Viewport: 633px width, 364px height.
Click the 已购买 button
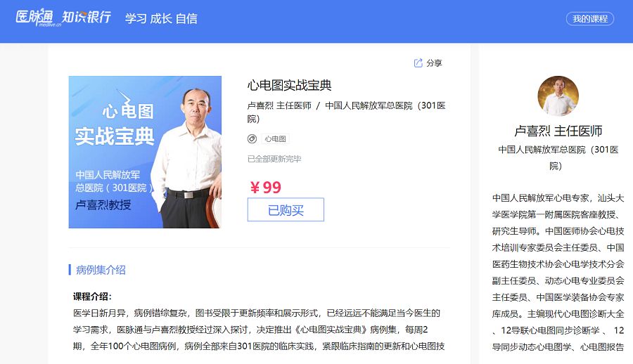(286, 209)
